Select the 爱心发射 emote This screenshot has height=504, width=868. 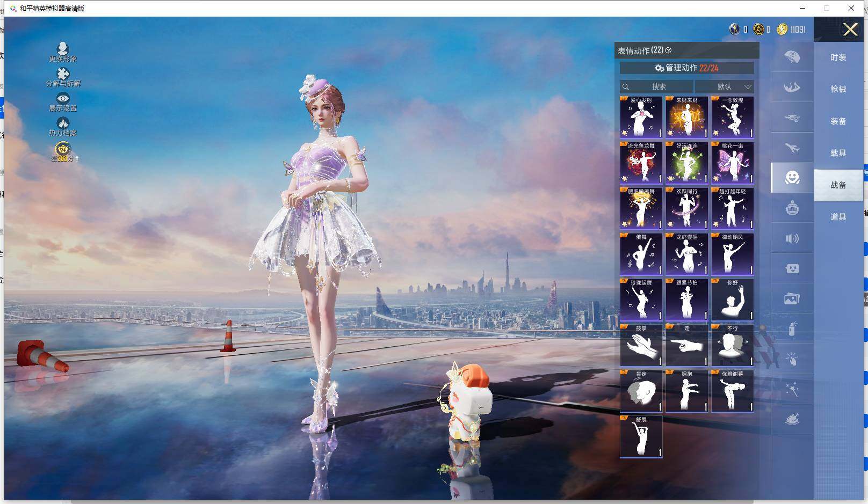click(x=641, y=117)
